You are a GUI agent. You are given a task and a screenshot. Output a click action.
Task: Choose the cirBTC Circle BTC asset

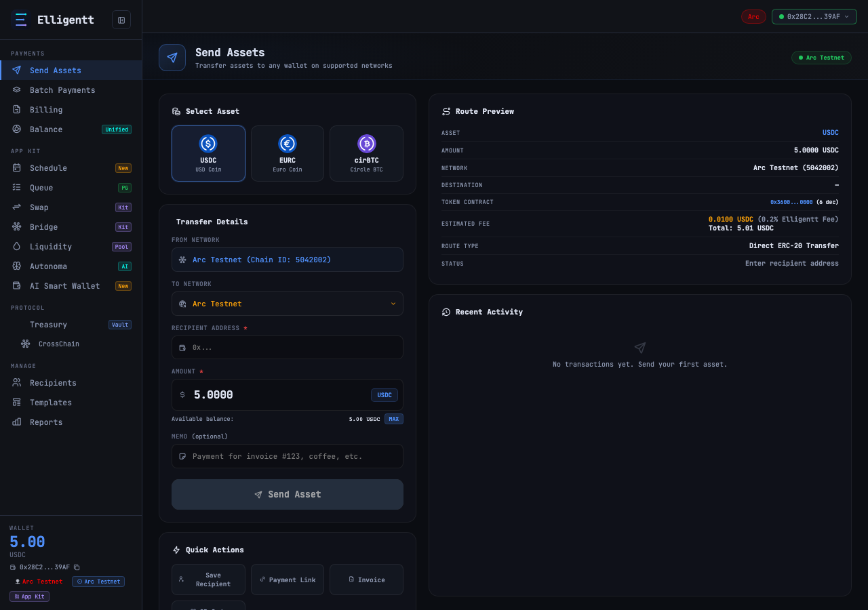click(x=367, y=153)
